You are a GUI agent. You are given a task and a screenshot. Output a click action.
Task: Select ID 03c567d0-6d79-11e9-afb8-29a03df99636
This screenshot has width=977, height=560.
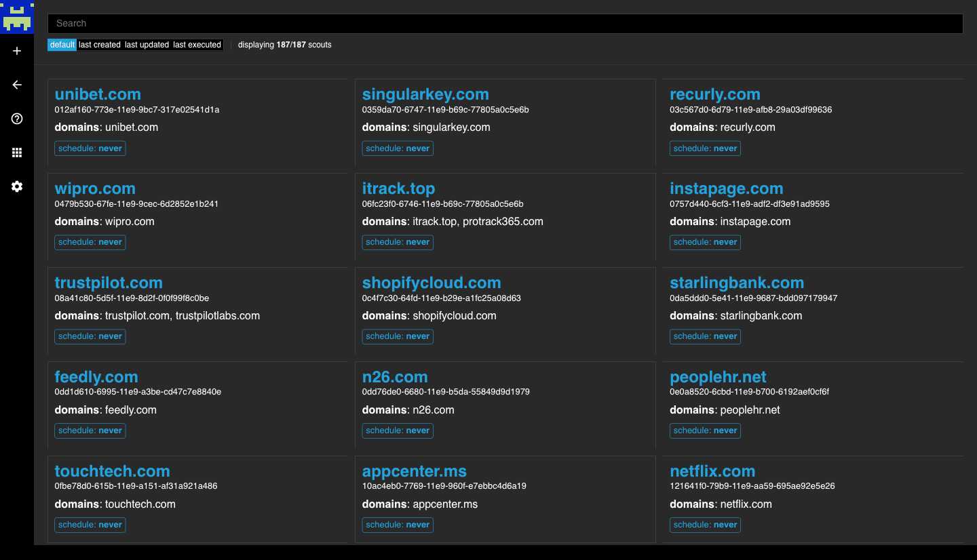[x=751, y=110]
